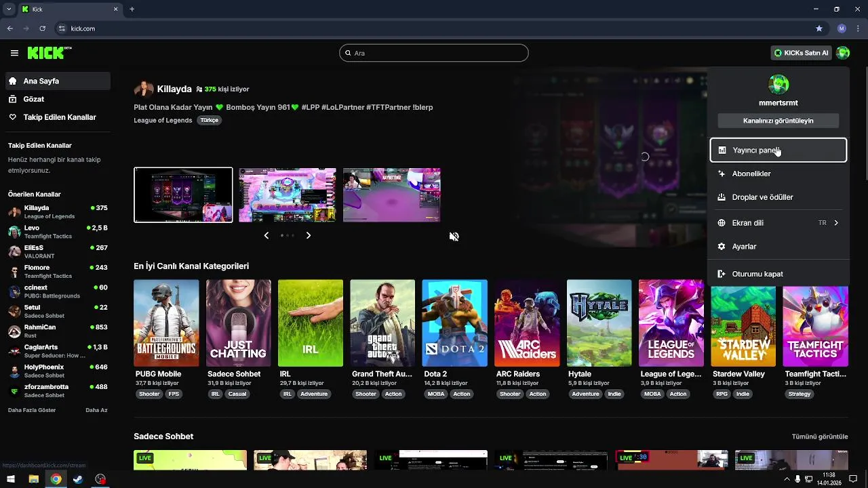The height and width of the screenshot is (488, 868).
Task: Click the Takip Edilen Kanallar heart icon
Action: [x=13, y=117]
